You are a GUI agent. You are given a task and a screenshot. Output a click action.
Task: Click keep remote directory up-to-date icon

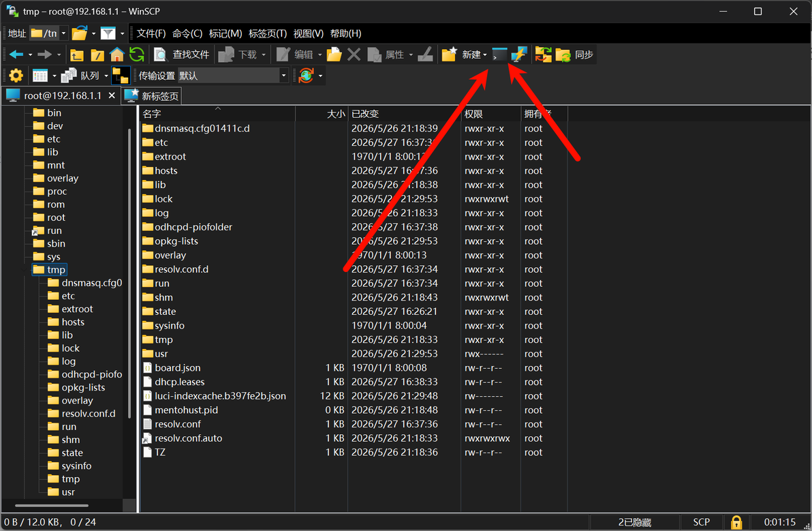[x=306, y=76]
